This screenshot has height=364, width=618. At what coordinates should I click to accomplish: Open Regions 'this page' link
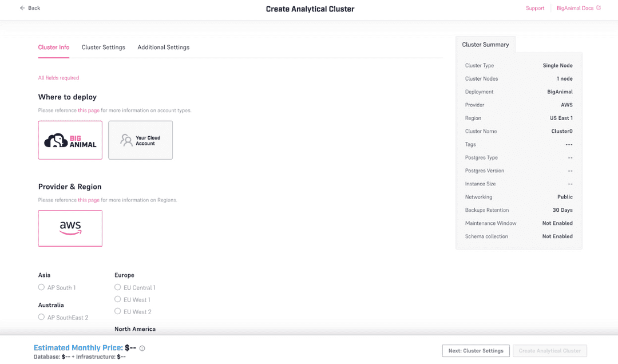coord(89,200)
